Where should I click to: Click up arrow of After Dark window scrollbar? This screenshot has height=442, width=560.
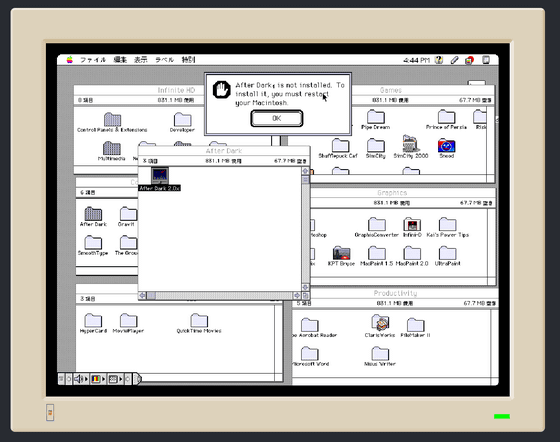click(306, 171)
